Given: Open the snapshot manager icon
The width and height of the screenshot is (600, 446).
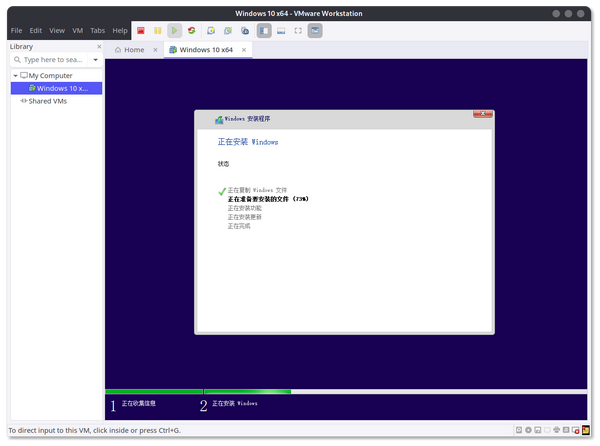Looking at the screenshot, I should coord(245,31).
